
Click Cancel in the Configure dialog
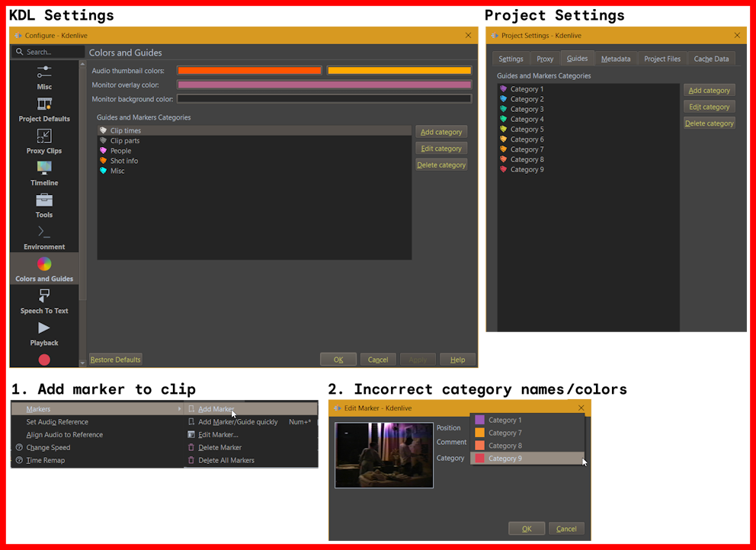[x=378, y=360]
